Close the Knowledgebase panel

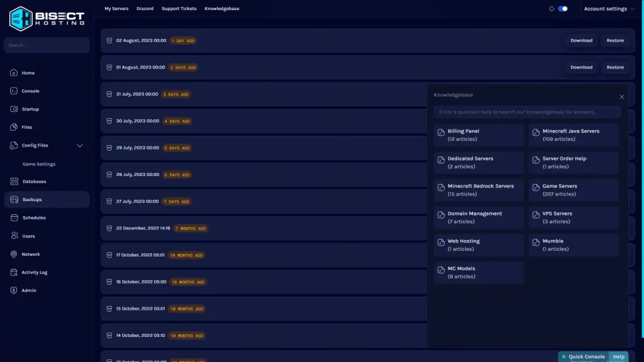(621, 97)
